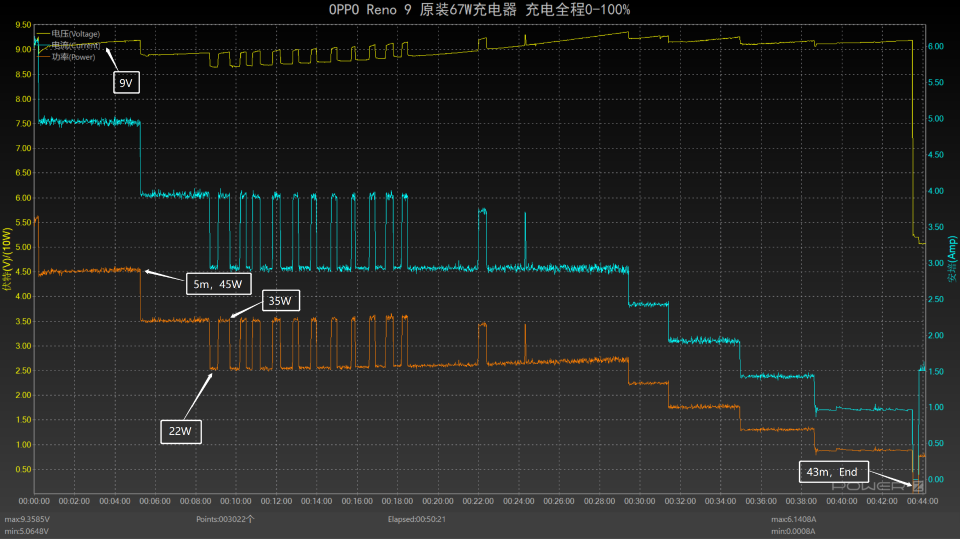Click the 00:06:00 time axis tick
The height and width of the screenshot is (539, 960).
coord(155,501)
